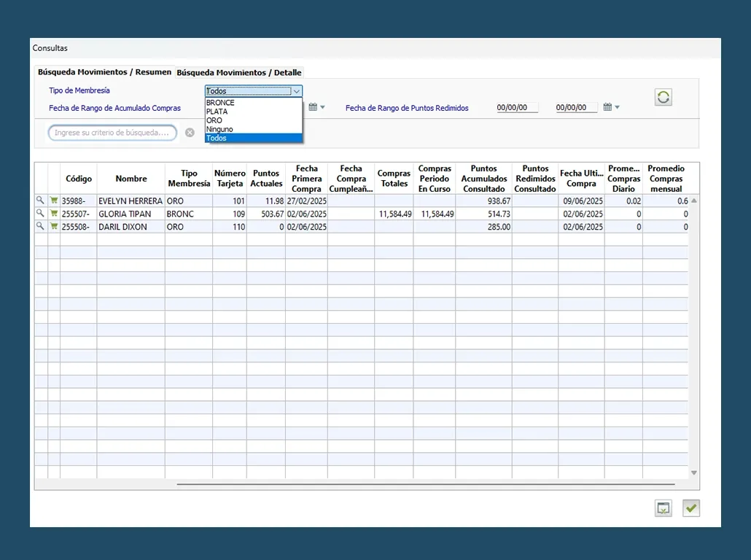Click the cart icon in Evelyn Herrera's row
The width and height of the screenshot is (751, 560).
[54, 201]
